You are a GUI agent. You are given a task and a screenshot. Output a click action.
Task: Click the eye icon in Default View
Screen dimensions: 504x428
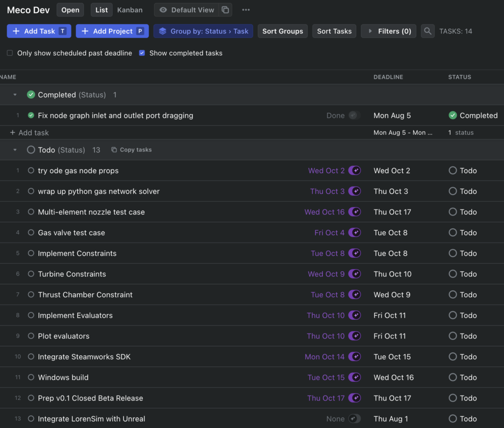tap(163, 10)
